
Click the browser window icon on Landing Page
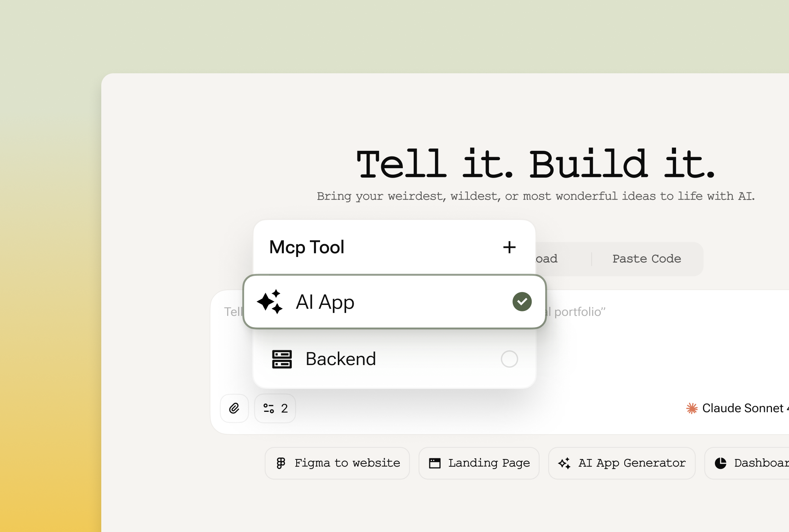(435, 463)
